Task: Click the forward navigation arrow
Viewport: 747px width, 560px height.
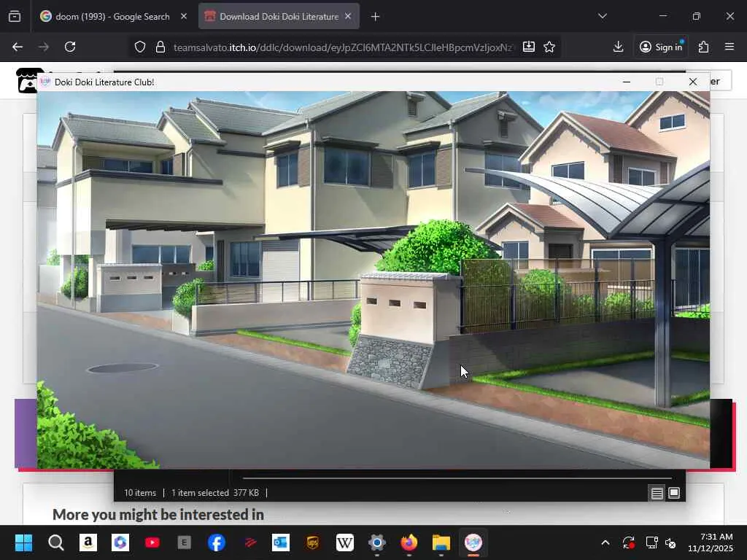Action: pos(44,47)
